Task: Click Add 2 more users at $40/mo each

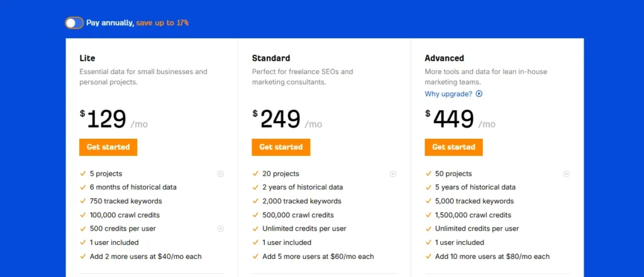Action: [x=145, y=256]
